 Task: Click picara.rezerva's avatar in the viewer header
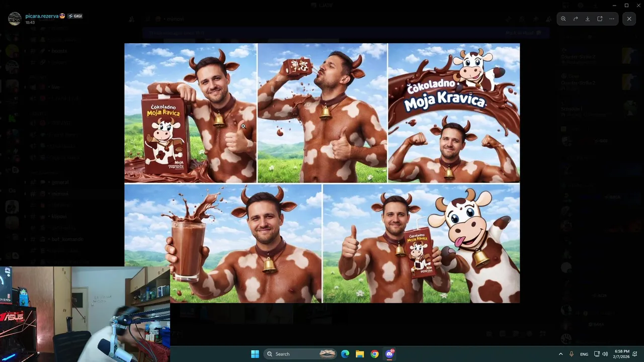click(x=15, y=19)
